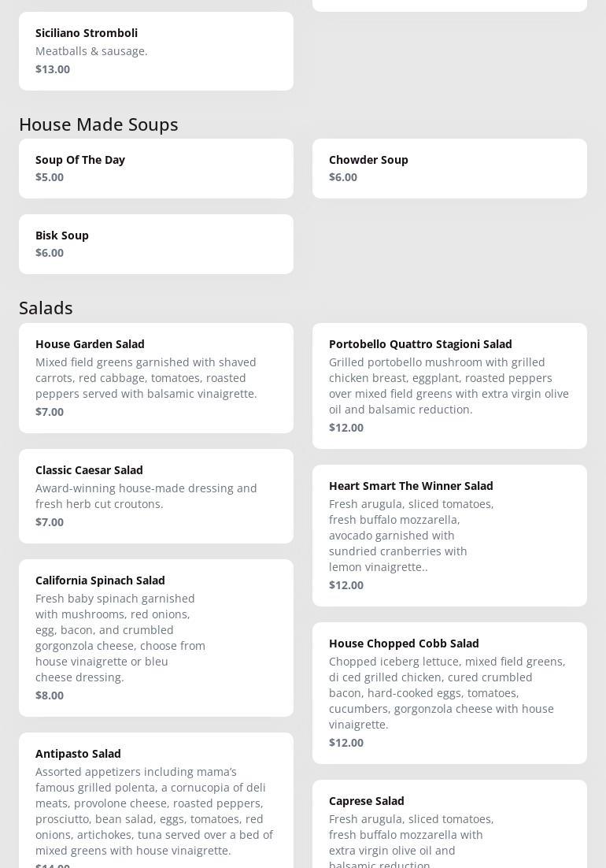Add Chowder Soup to the order
This screenshot has height=868, width=606.
[x=449, y=168]
